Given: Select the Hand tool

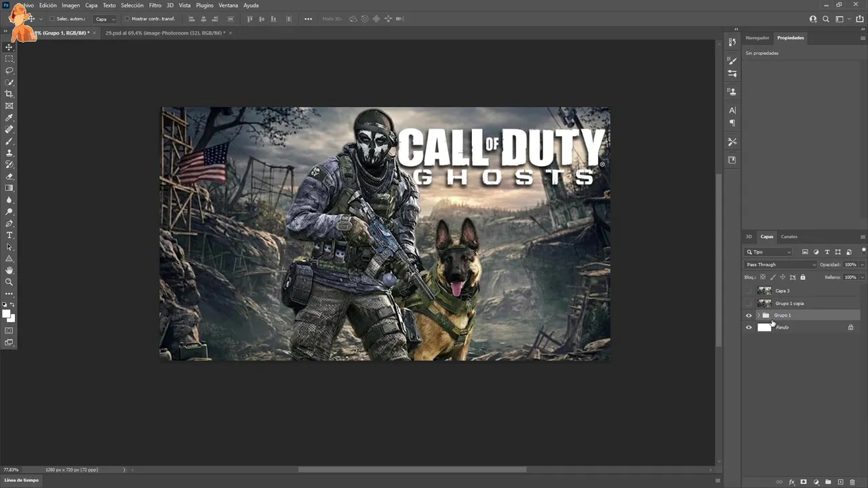Looking at the screenshot, I should coord(9,270).
